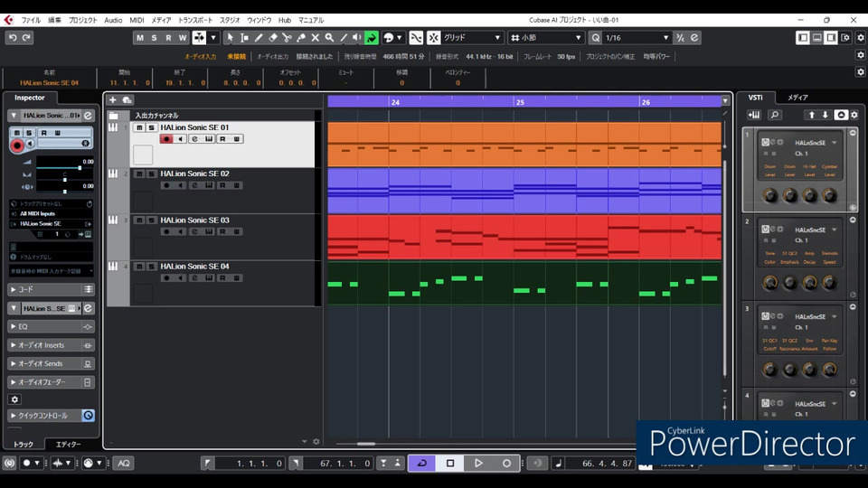Select the Mute X tool

(x=315, y=38)
